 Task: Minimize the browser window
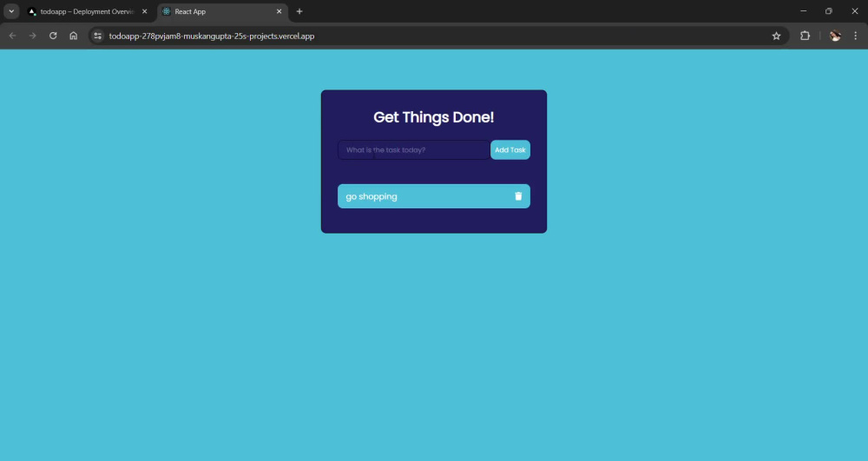[x=803, y=11]
